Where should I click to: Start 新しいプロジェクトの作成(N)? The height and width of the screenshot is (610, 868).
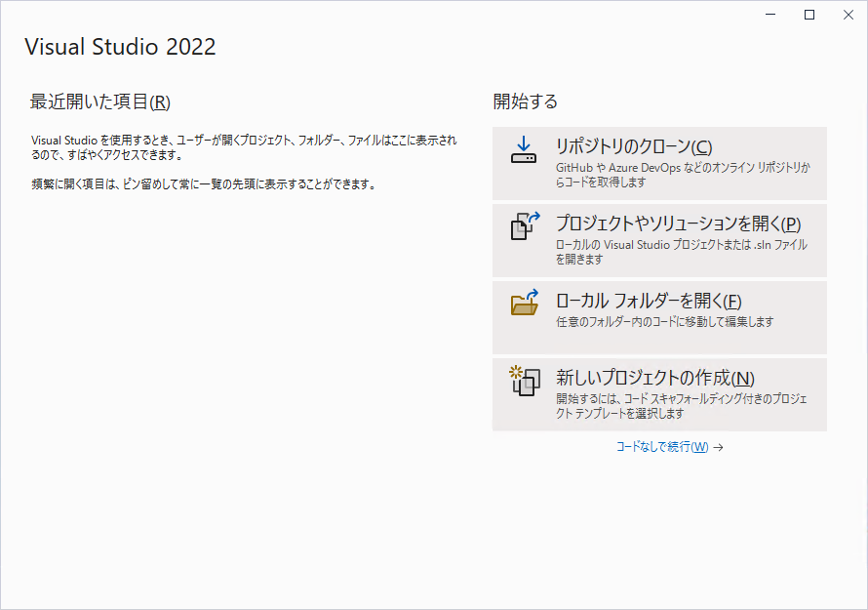pyautogui.click(x=659, y=394)
